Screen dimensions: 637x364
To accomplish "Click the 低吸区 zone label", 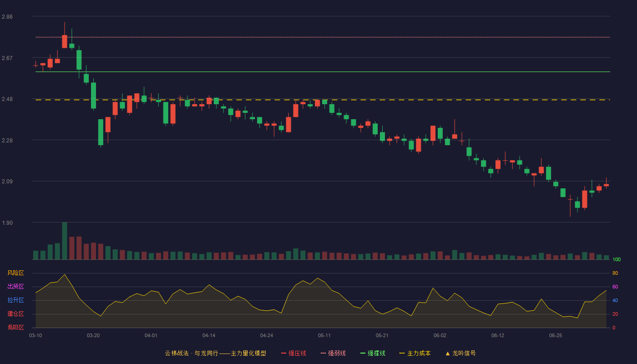I will click(15, 327).
